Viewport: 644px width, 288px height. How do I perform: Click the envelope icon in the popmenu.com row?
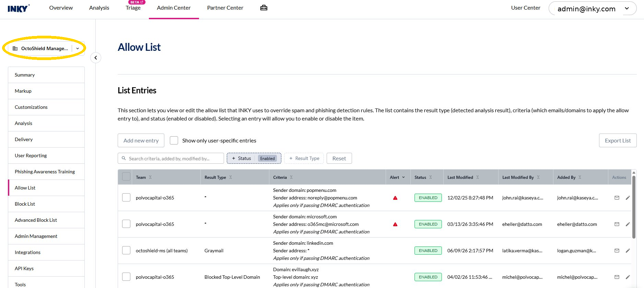[617, 198]
